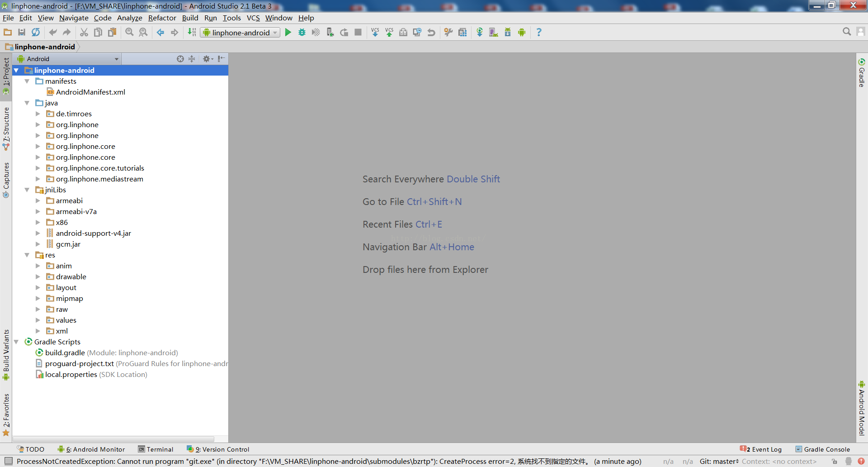
Task: Click the Save All toolbar icon
Action: coord(22,32)
